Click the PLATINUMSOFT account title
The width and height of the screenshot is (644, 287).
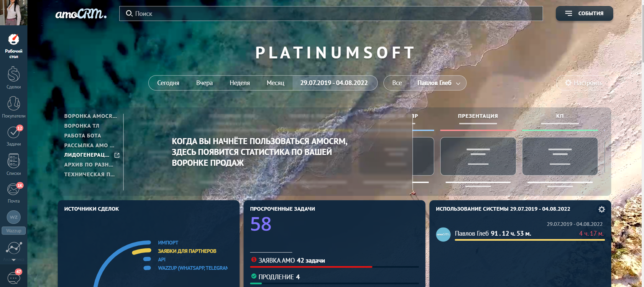pos(335,53)
